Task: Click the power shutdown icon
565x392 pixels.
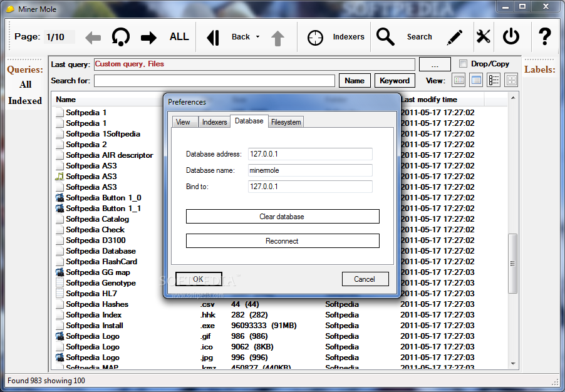Action: coord(511,37)
